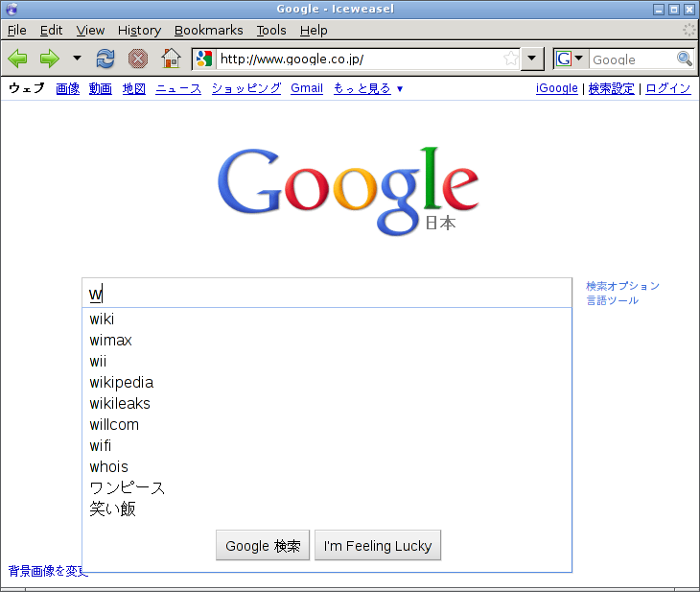
Task: Select the ワンピース suggestion
Action: pos(327,488)
